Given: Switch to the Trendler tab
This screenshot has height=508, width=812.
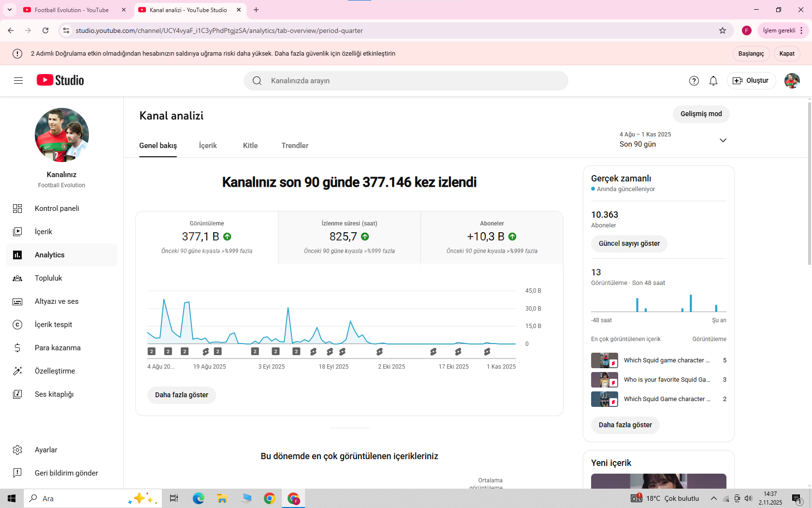Looking at the screenshot, I should click(295, 146).
